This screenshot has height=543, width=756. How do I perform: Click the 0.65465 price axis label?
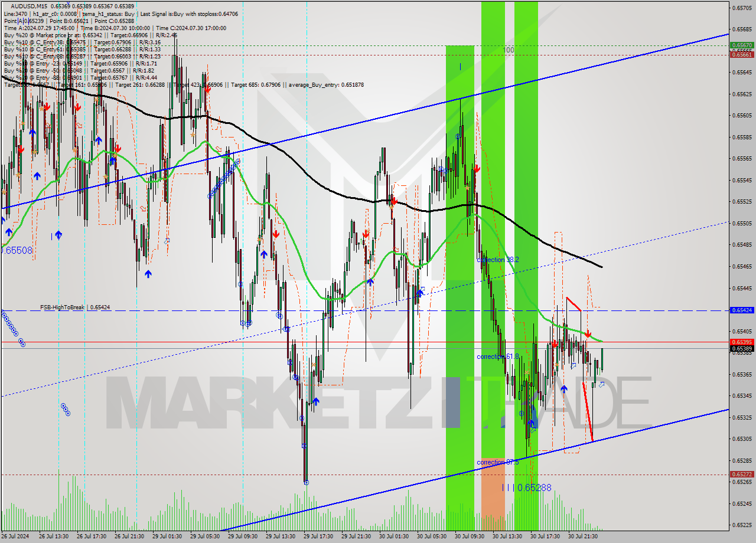(x=742, y=266)
